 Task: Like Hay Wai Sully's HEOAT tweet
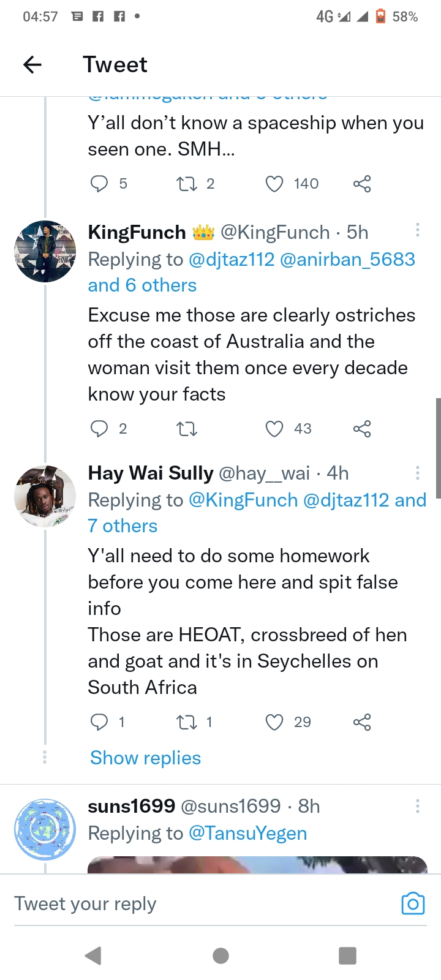point(274,722)
